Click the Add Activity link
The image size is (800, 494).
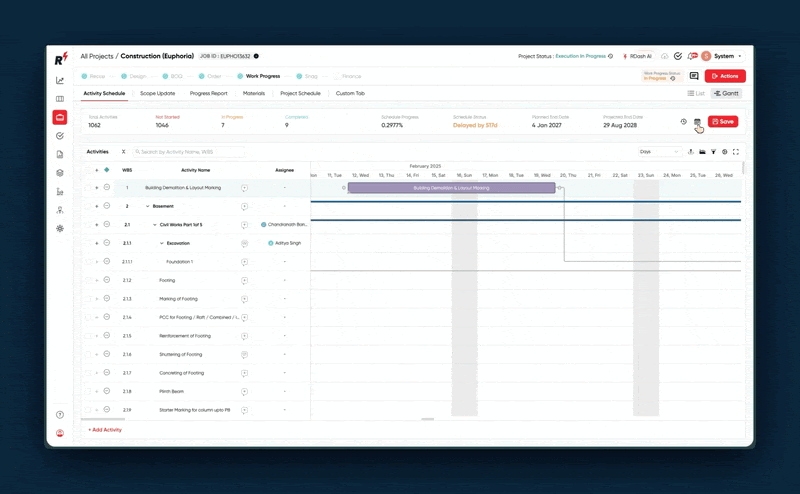coord(105,430)
